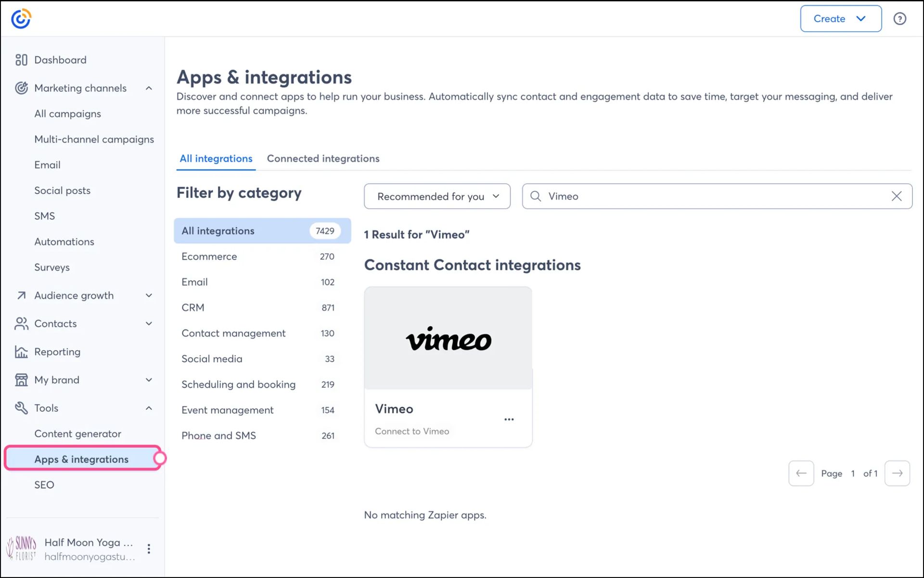Screen dimensions: 924x578
Task: Click the Half Moon Yoga account name
Action: tap(89, 542)
